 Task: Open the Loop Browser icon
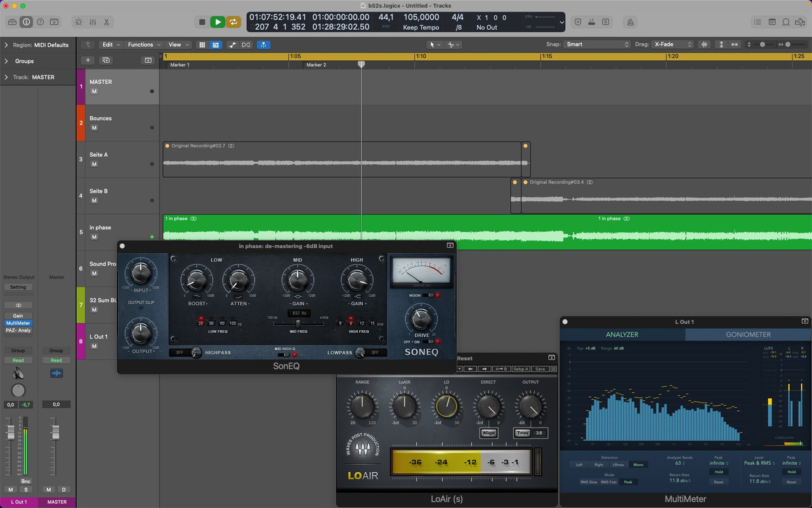coord(786,22)
